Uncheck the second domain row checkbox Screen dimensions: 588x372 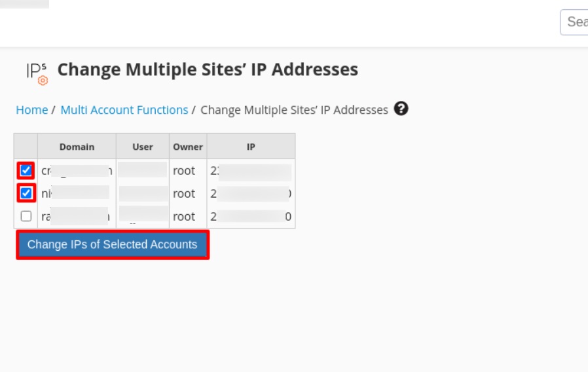[x=26, y=193]
